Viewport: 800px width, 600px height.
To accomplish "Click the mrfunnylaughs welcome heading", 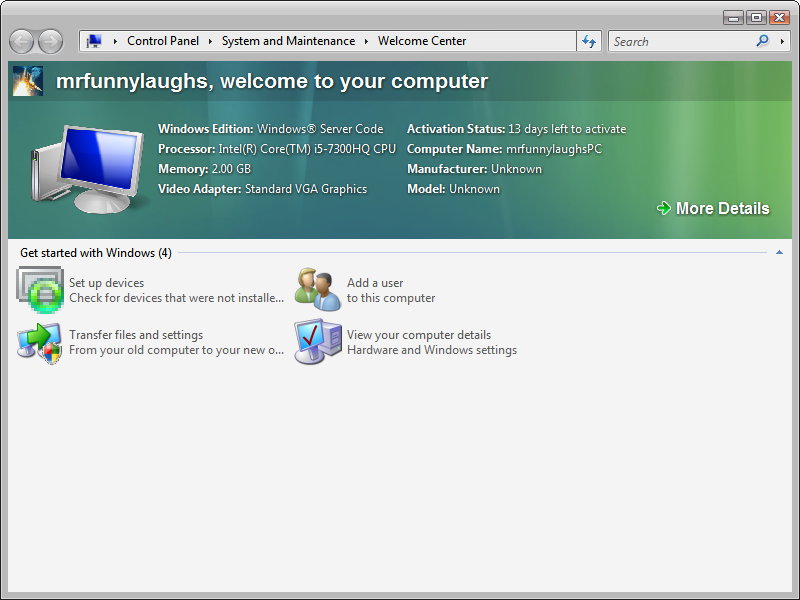I will click(272, 81).
